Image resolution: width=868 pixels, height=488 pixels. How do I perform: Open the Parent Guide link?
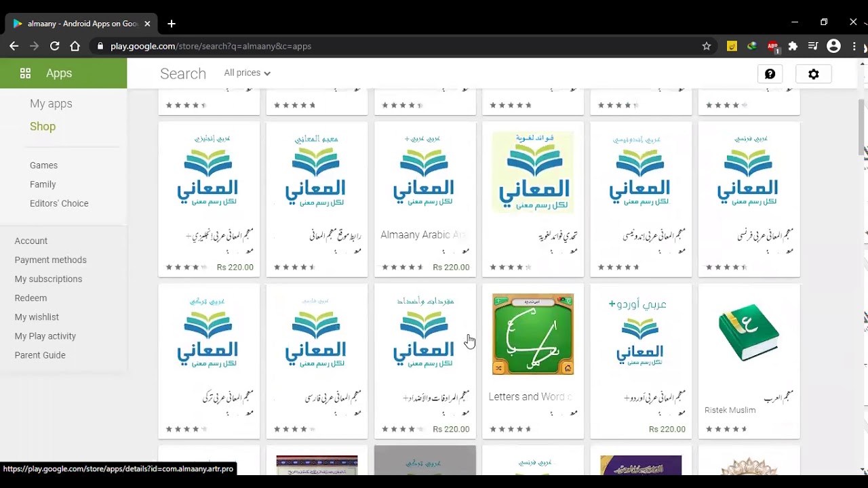tap(40, 354)
